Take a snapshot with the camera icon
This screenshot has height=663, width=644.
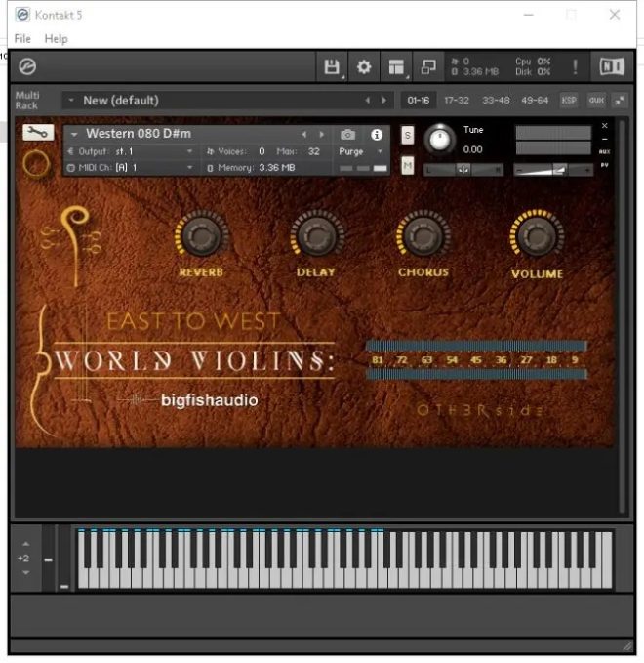click(x=347, y=135)
